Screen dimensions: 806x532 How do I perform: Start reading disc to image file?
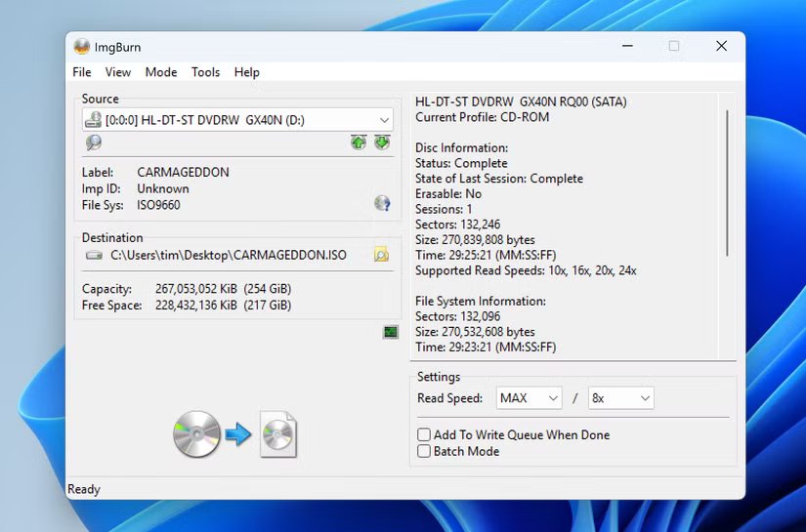234,434
